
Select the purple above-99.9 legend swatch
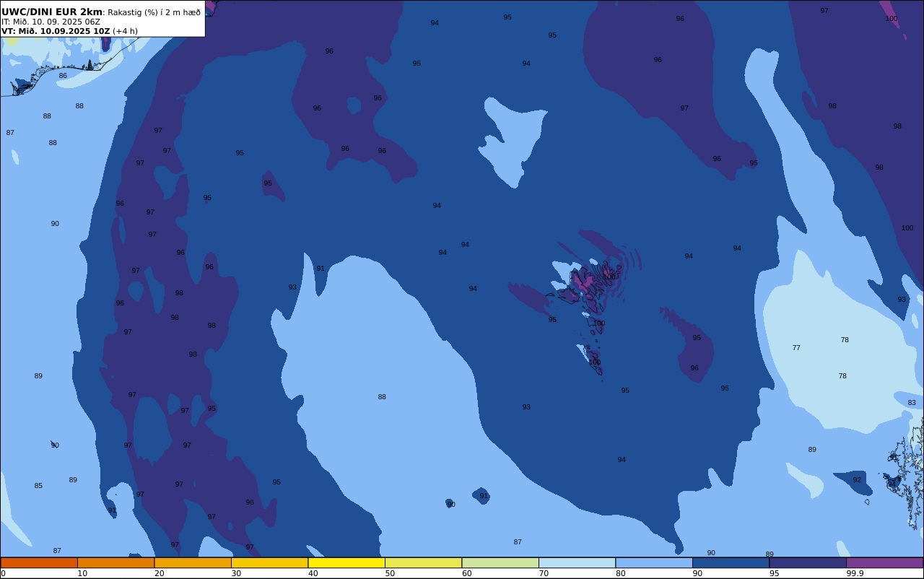[x=884, y=562]
